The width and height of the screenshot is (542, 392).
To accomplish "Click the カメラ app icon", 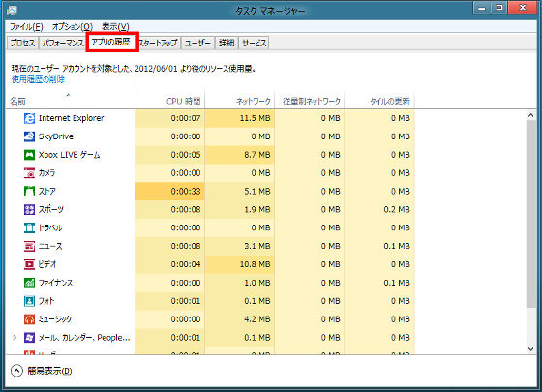I will click(x=29, y=173).
